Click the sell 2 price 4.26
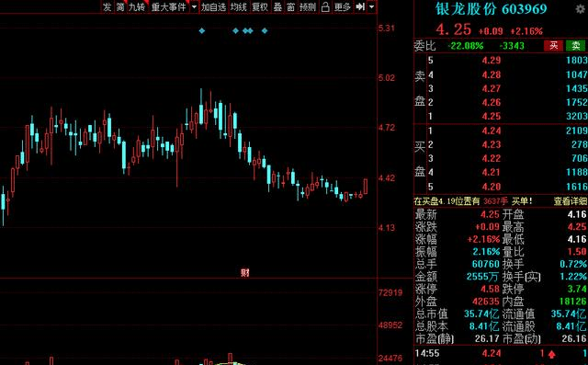 492,102
